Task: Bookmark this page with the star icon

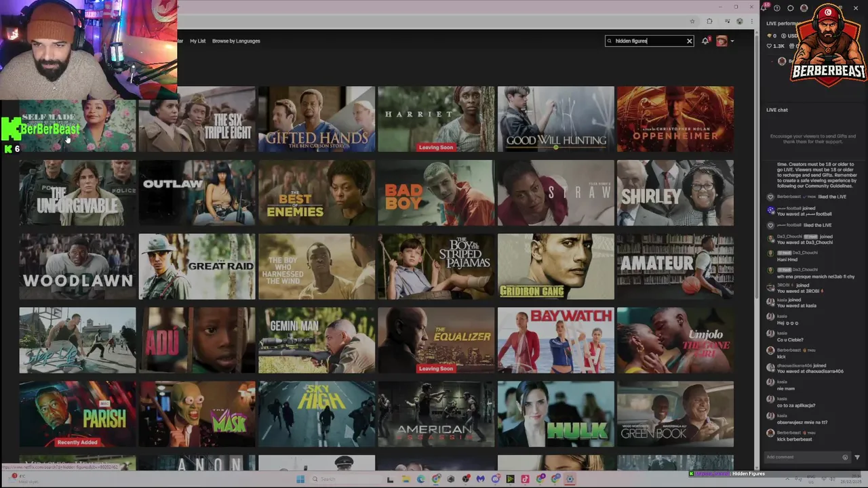Action: pyautogui.click(x=692, y=21)
